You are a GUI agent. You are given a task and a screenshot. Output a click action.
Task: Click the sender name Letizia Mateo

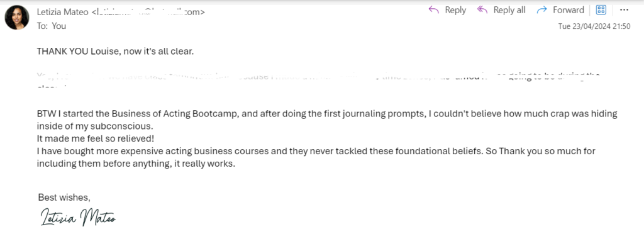point(62,12)
